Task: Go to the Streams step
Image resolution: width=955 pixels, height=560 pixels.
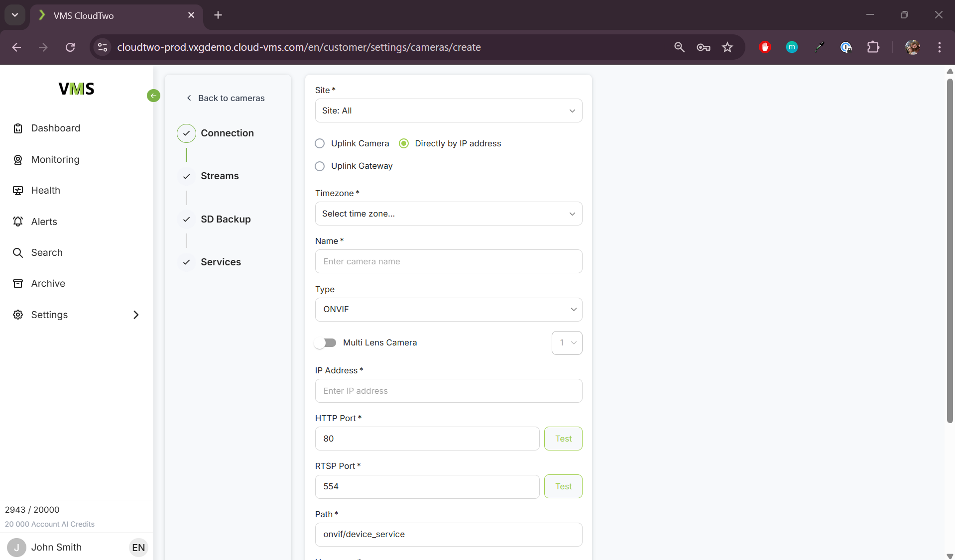Action: tap(220, 176)
